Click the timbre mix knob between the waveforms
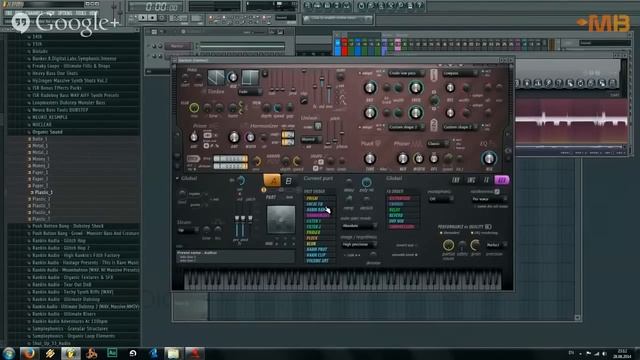This screenshot has height=360, width=640. tap(233, 77)
